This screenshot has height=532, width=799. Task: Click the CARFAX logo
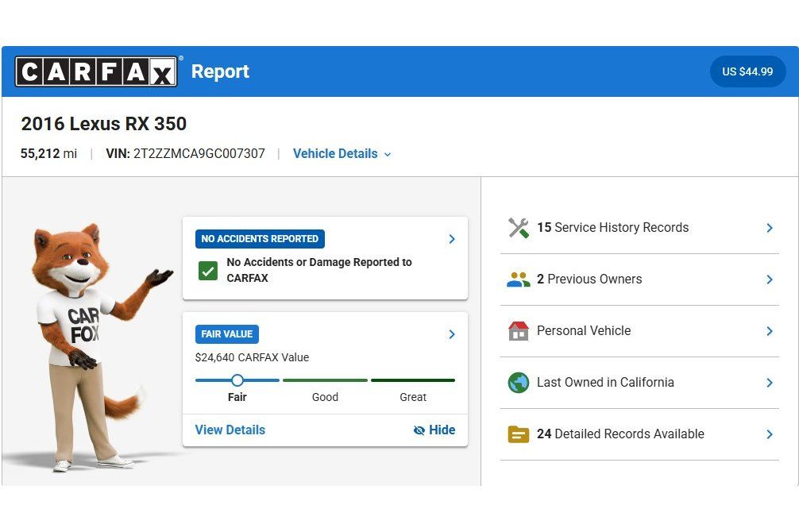click(x=96, y=71)
